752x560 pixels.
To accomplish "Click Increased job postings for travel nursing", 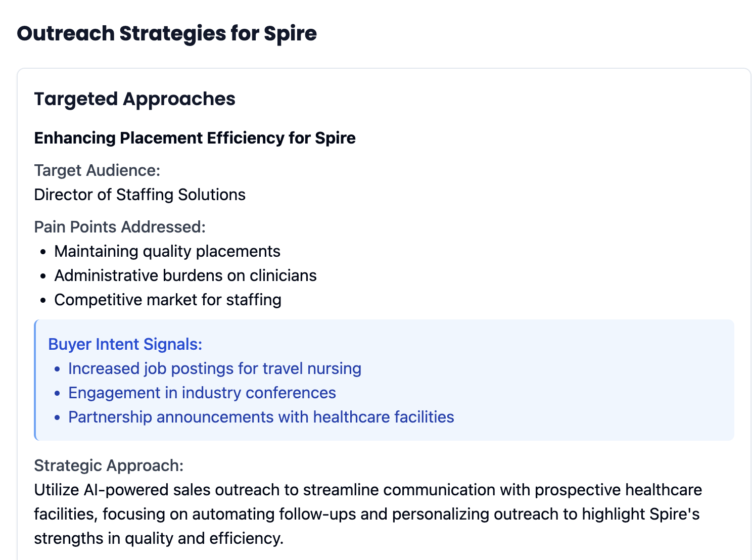I will point(215,368).
